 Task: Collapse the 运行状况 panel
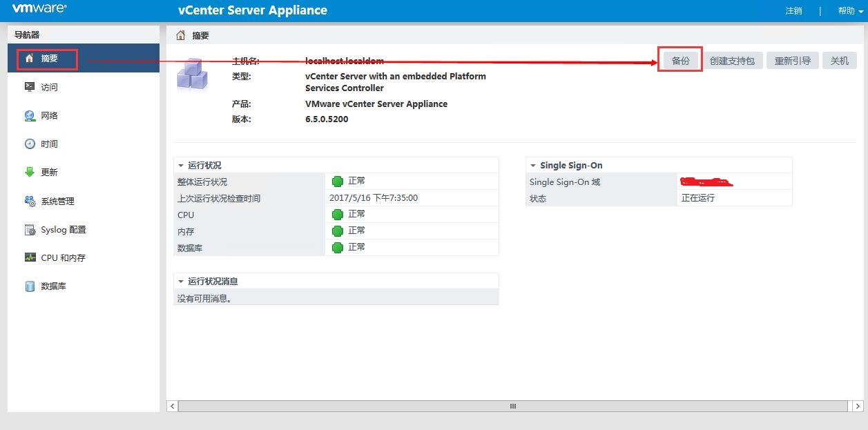coord(181,166)
